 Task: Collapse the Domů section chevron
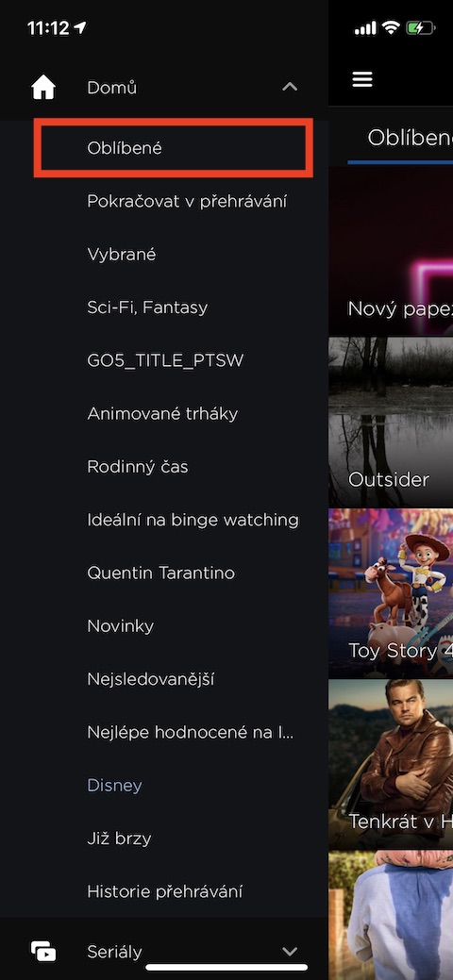coord(290,87)
